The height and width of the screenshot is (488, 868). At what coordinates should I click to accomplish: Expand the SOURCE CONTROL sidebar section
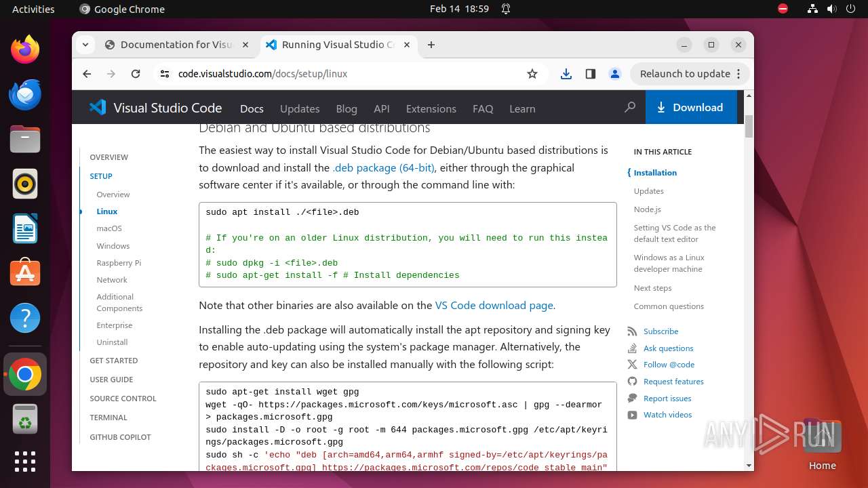[123, 399]
